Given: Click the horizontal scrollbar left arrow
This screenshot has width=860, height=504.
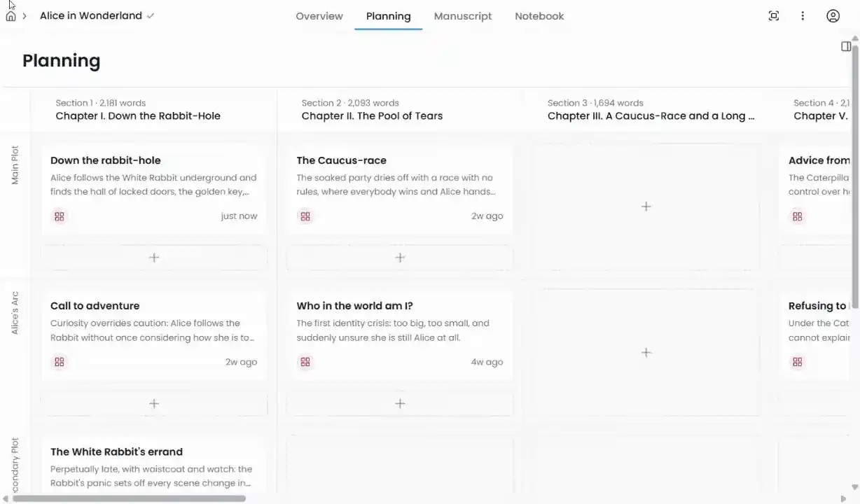Looking at the screenshot, I should click(6, 498).
